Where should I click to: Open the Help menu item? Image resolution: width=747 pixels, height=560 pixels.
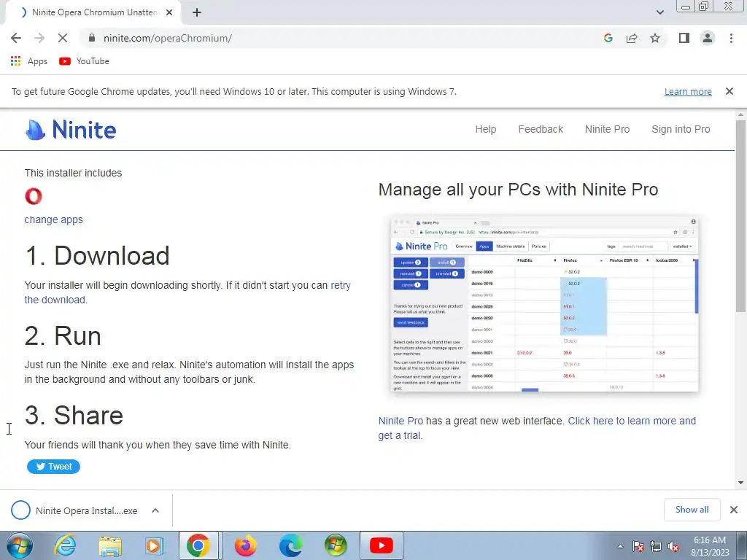point(485,129)
